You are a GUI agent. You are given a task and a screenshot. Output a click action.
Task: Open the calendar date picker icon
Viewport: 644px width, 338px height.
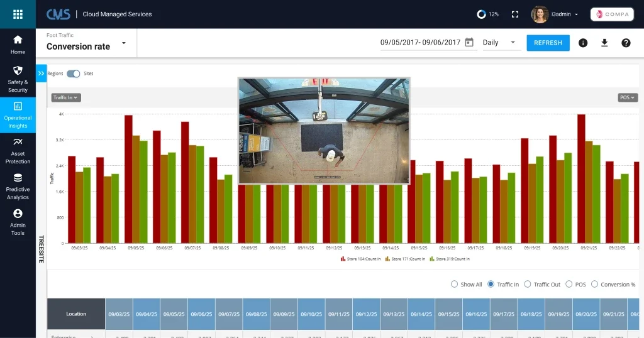[x=469, y=43]
